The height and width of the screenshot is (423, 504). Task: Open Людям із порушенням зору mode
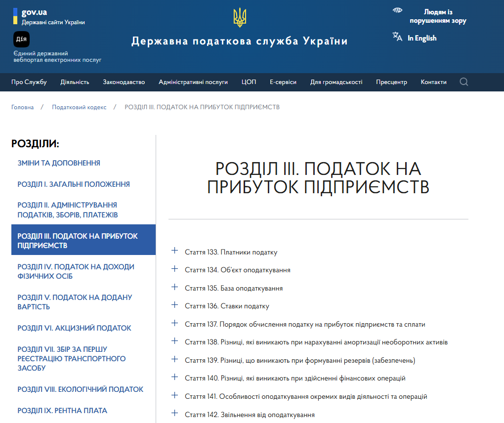(x=438, y=16)
